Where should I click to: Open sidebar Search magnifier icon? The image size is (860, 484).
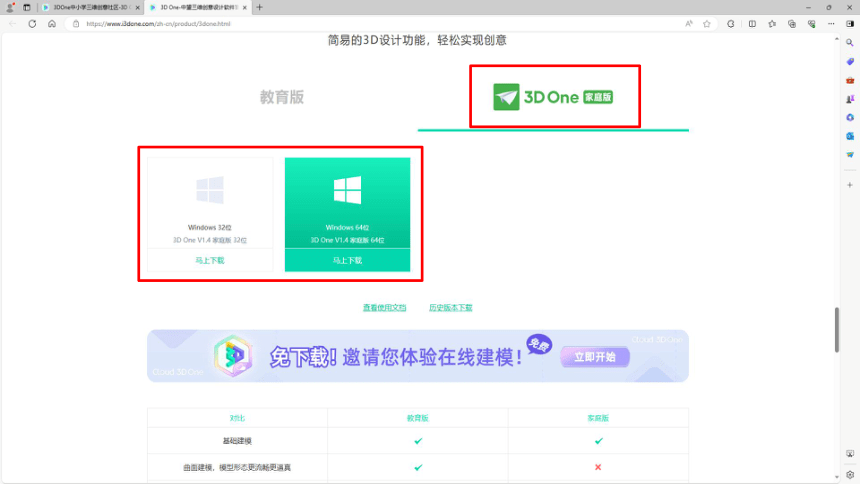pos(850,43)
